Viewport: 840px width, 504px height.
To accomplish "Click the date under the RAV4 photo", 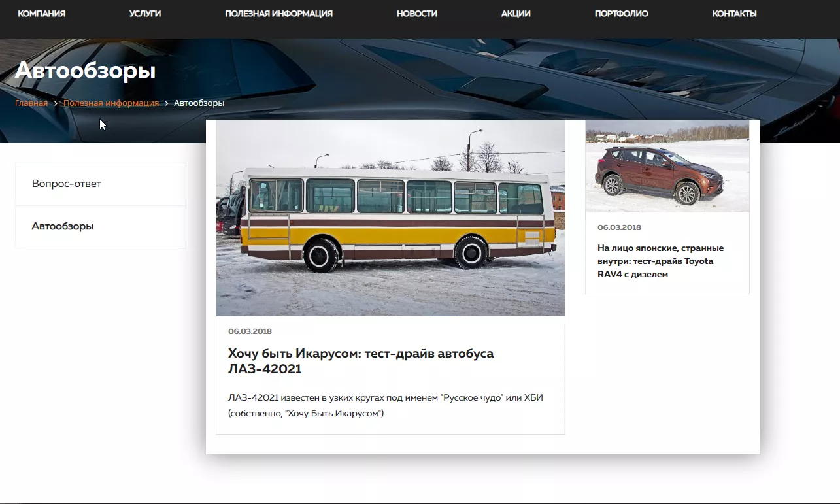I will coord(619,227).
